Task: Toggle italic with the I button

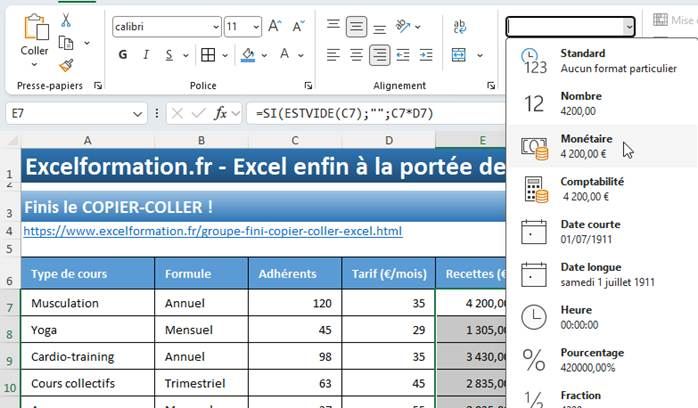Action: pyautogui.click(x=146, y=55)
